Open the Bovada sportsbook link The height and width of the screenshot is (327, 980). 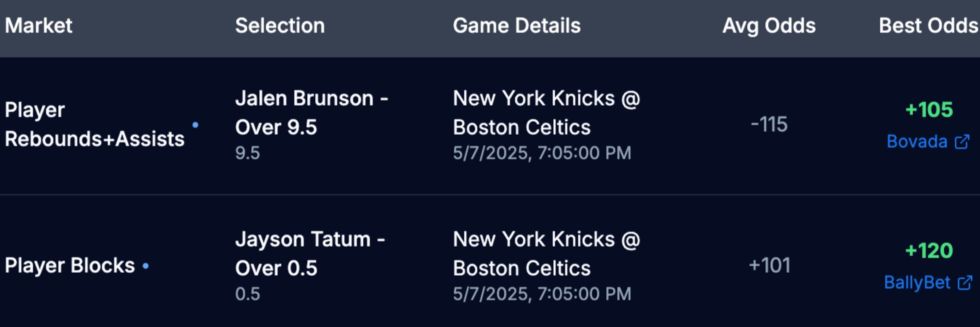tap(917, 142)
